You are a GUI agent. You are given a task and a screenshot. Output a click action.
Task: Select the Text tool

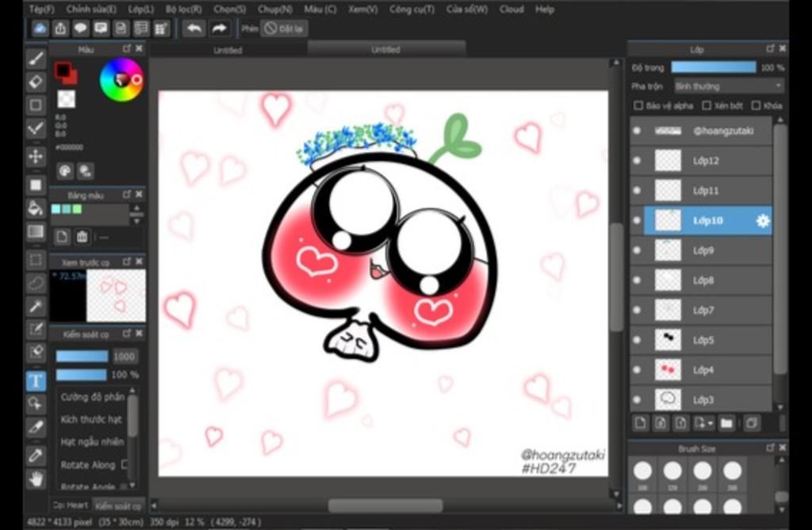pos(36,381)
